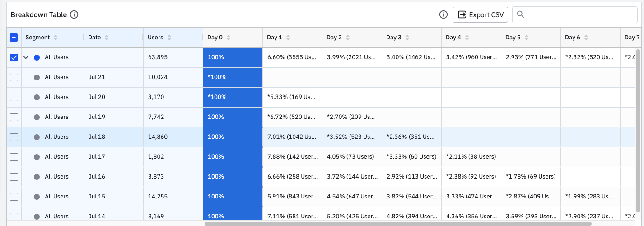The width and height of the screenshot is (644, 226).
Task: Sort by Day 0 column arrows
Action: pyautogui.click(x=229, y=38)
